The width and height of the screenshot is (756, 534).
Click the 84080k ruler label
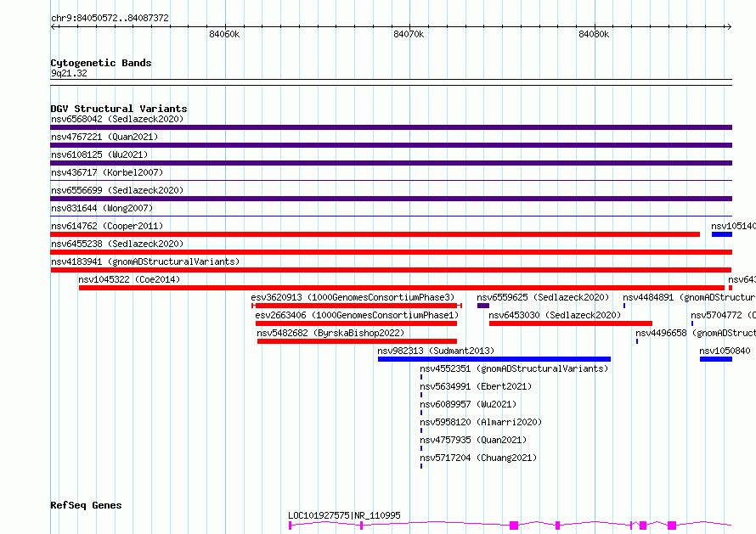594,34
